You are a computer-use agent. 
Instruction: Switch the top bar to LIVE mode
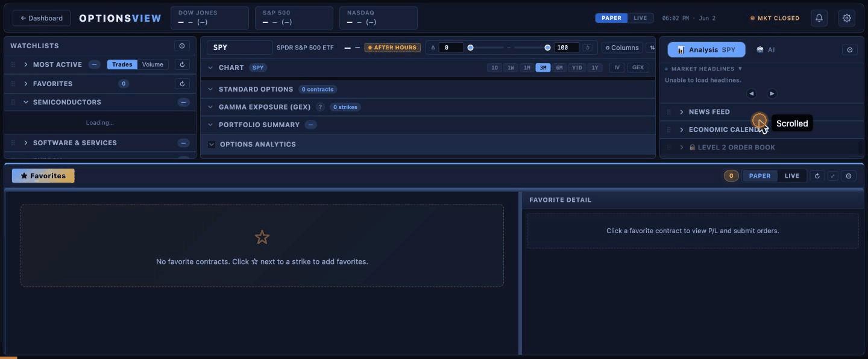coord(640,18)
